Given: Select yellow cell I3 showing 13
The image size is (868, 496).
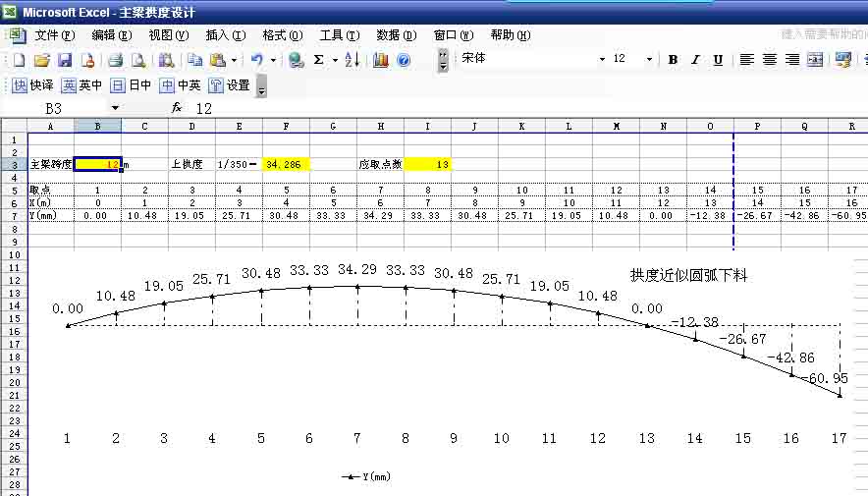Looking at the screenshot, I should coord(427,164).
